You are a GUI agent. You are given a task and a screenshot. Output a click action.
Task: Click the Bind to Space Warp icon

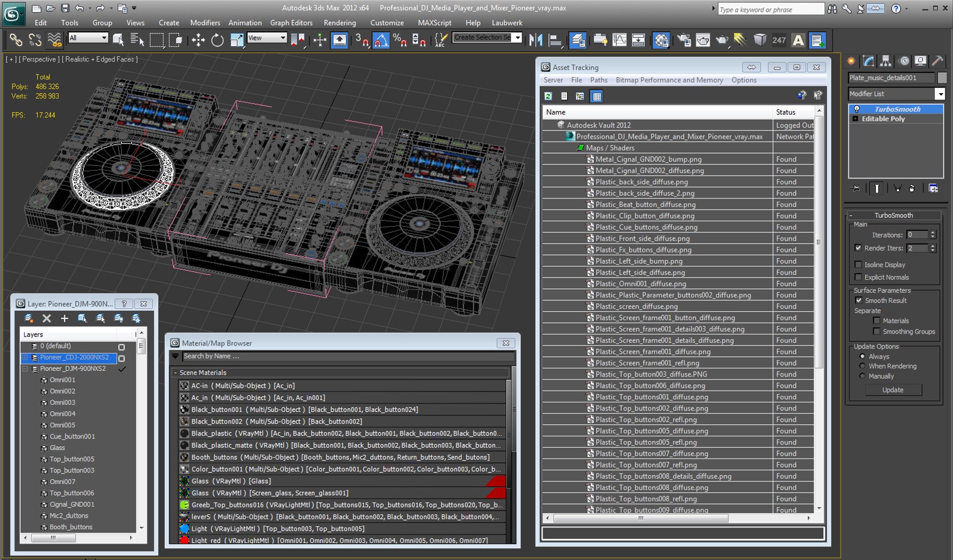pyautogui.click(x=54, y=40)
